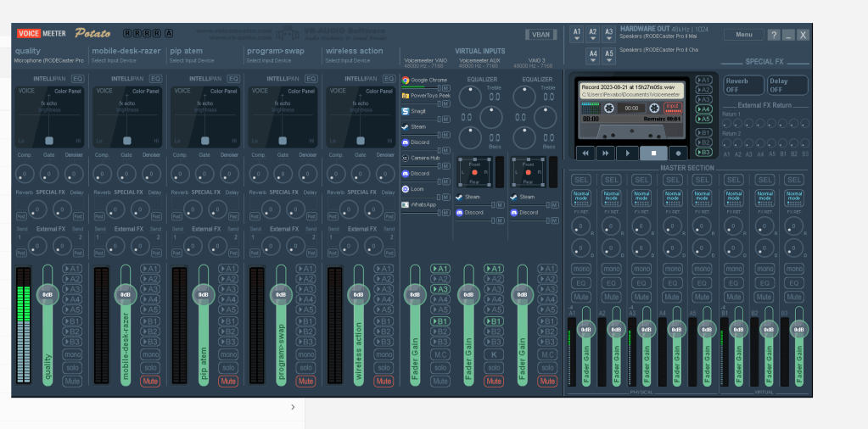This screenshot has width=868, height=429.
Task: Mute the quality input strip
Action: click(72, 381)
